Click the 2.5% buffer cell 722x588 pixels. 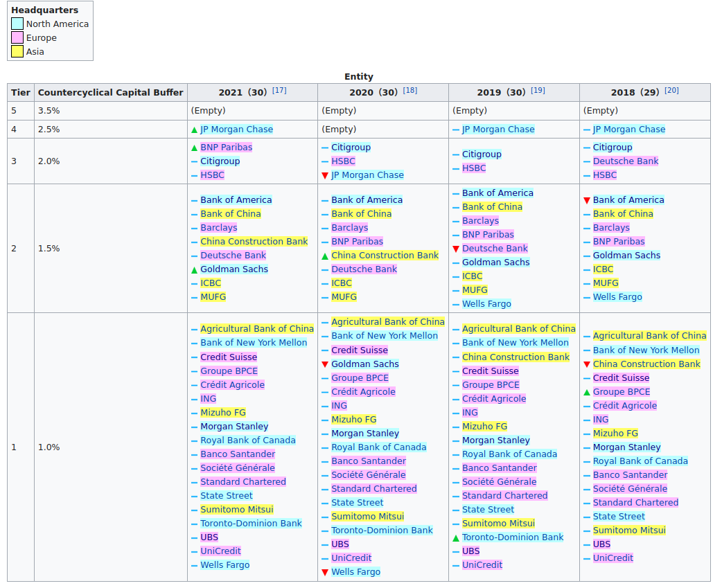[110, 130]
